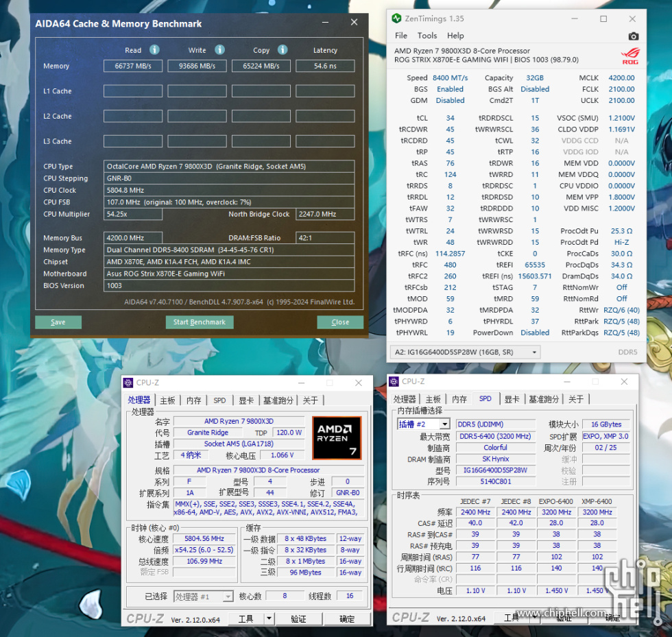
Task: Click the Memory Write 93686 MB/s field
Action: 197,66
